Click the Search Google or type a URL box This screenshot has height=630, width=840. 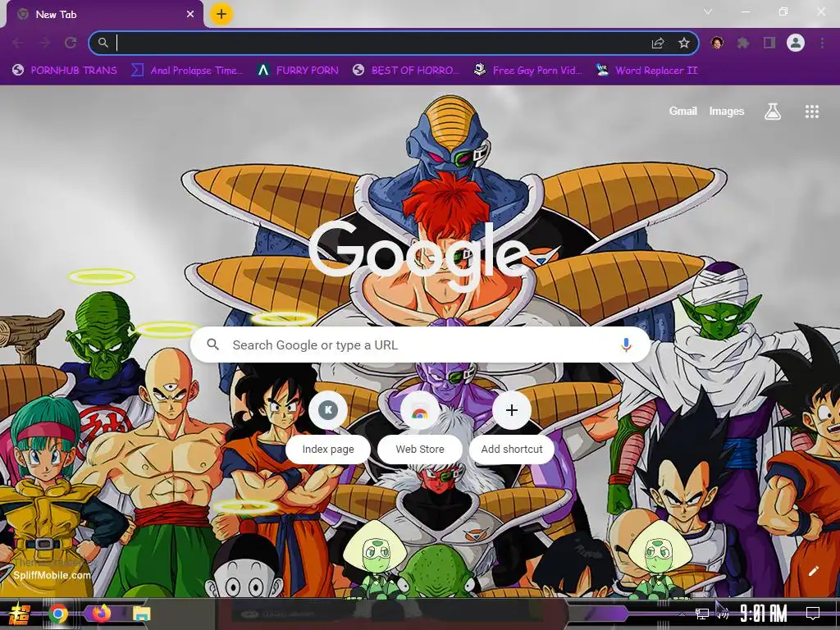coord(421,345)
